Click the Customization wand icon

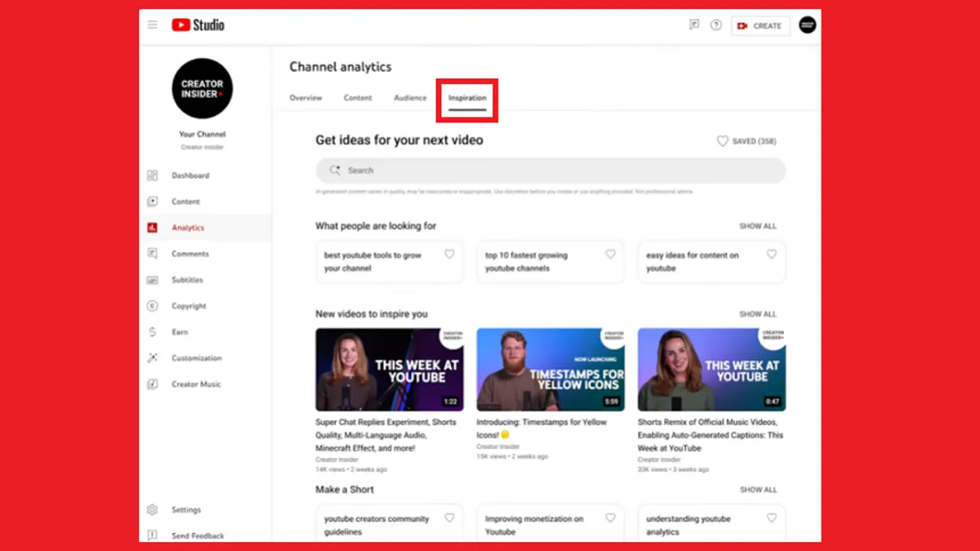pyautogui.click(x=152, y=358)
